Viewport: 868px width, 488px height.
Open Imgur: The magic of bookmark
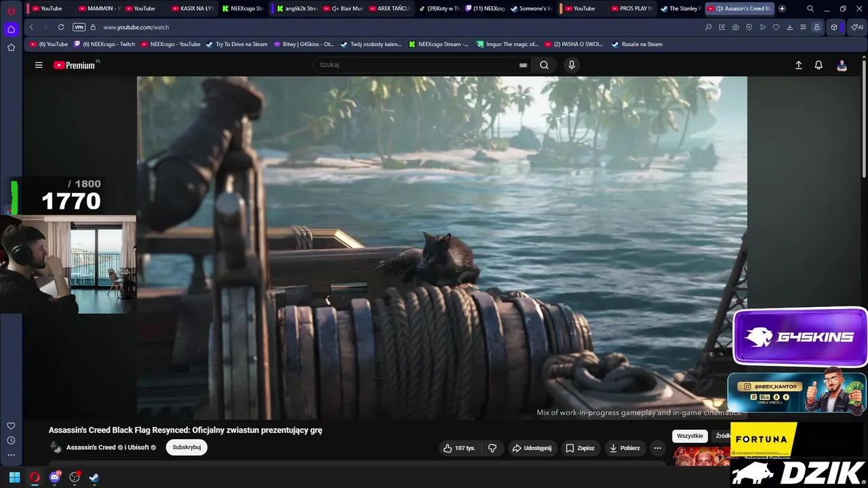coord(507,44)
